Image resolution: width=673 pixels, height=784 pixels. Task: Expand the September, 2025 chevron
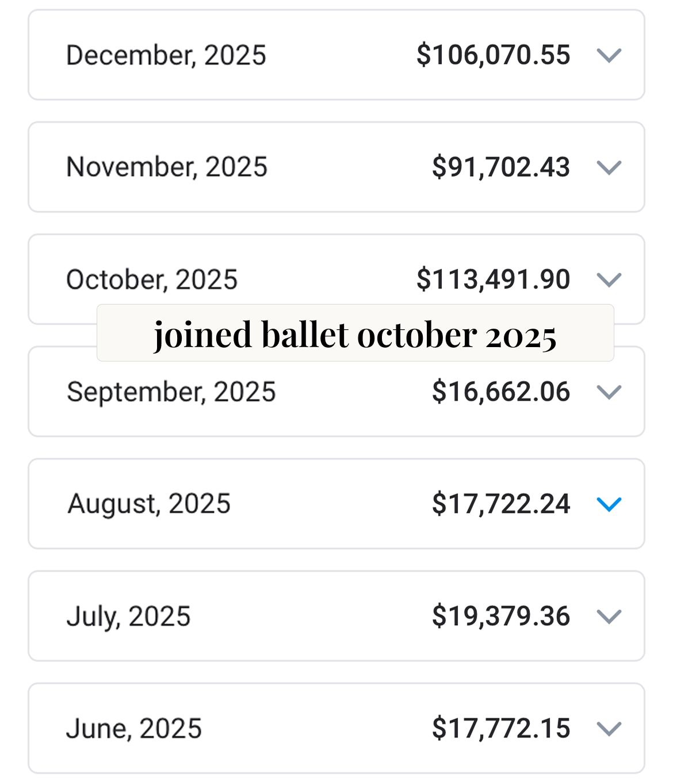(609, 392)
